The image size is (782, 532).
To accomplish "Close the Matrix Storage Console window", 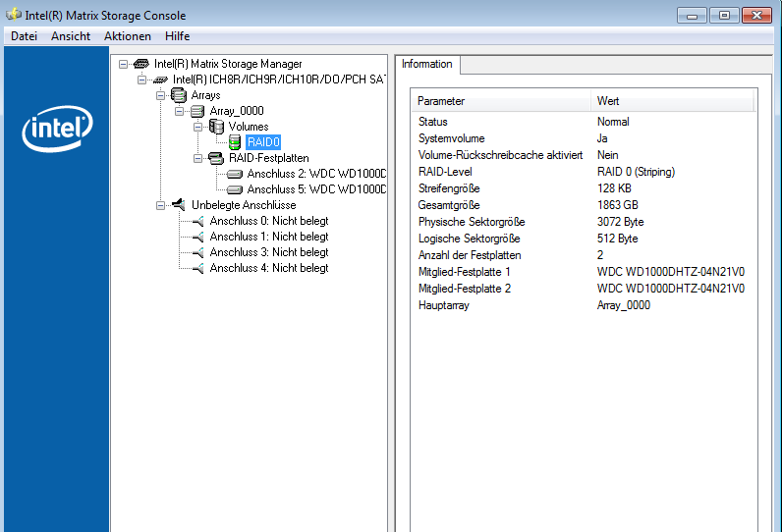I will 756,16.
